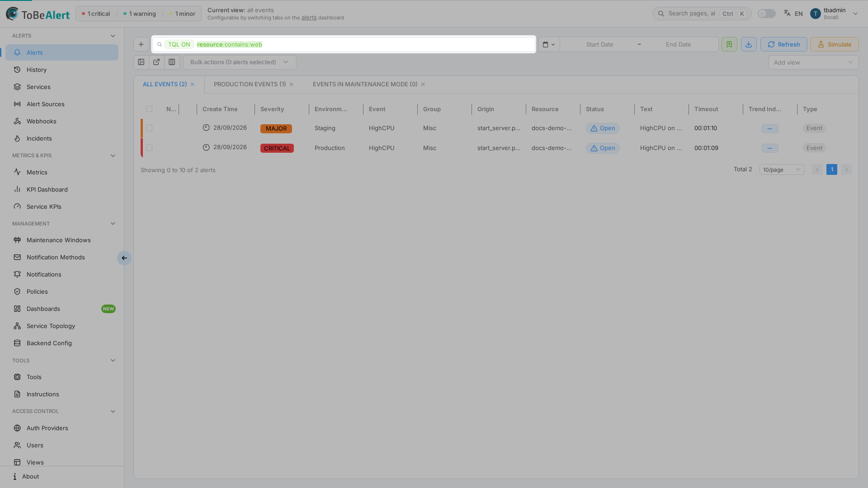Click the Search pages input
Image resolution: width=868 pixels, height=488 pixels.
coord(702,14)
